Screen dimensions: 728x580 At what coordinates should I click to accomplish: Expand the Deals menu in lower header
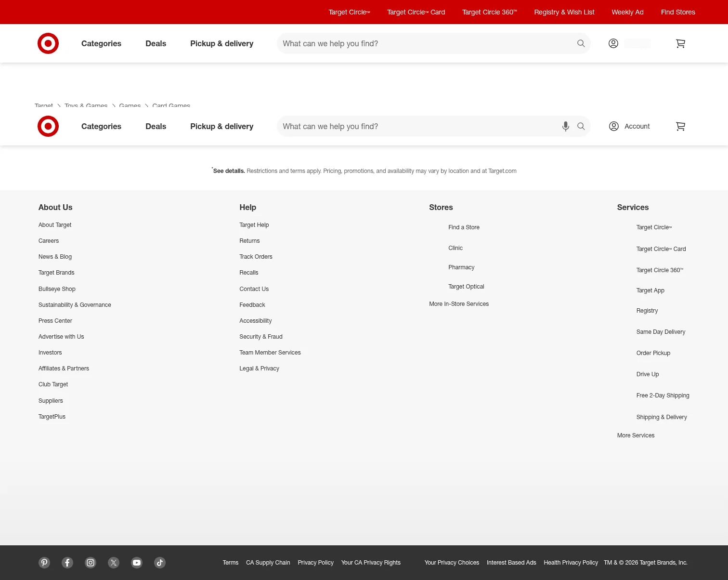(156, 126)
